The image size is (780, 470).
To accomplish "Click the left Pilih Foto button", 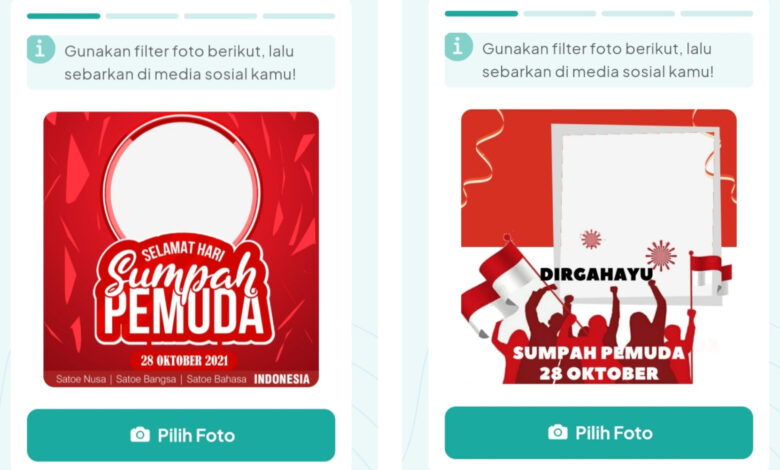I will tap(181, 435).
